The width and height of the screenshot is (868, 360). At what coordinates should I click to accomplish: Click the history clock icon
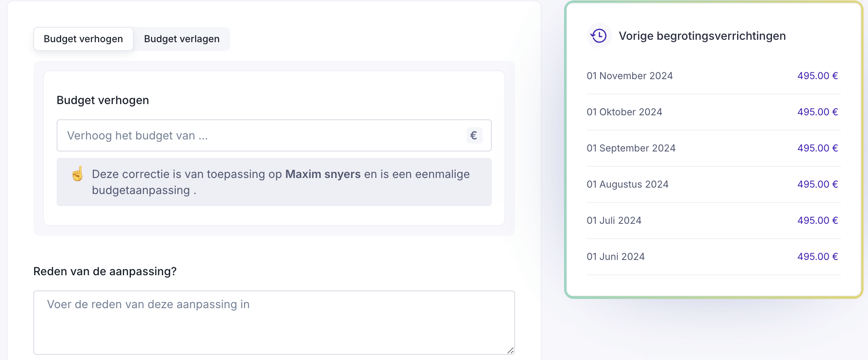click(599, 36)
